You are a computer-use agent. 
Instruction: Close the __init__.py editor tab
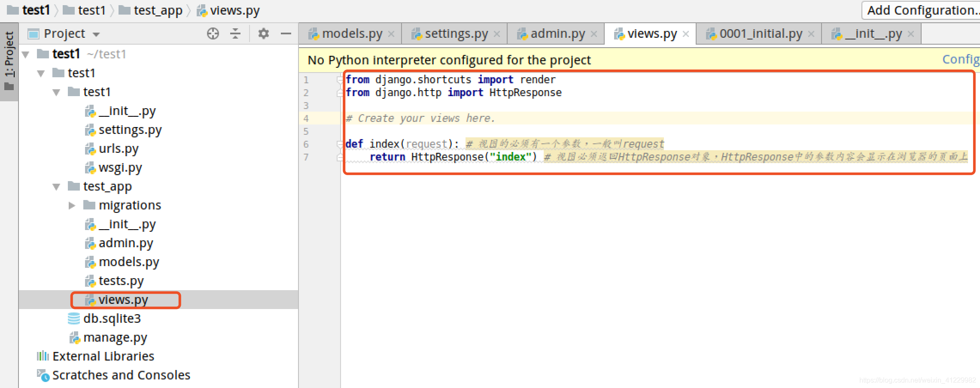pos(911,34)
